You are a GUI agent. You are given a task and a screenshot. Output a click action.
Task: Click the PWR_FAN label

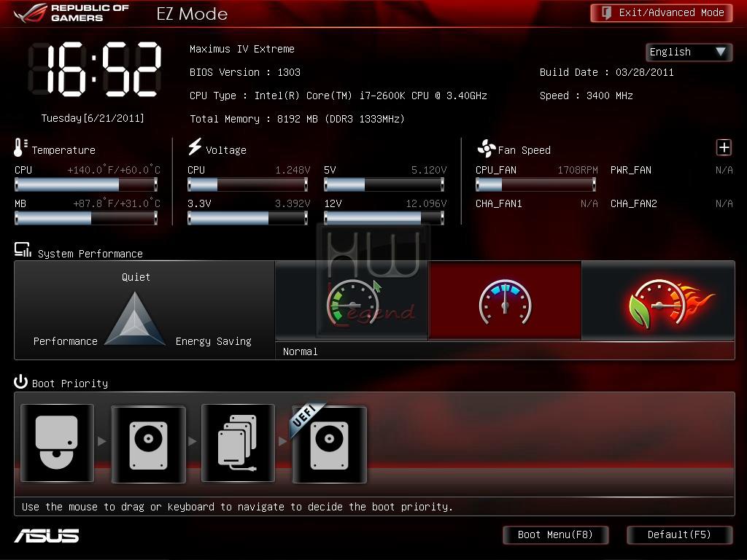tap(631, 170)
